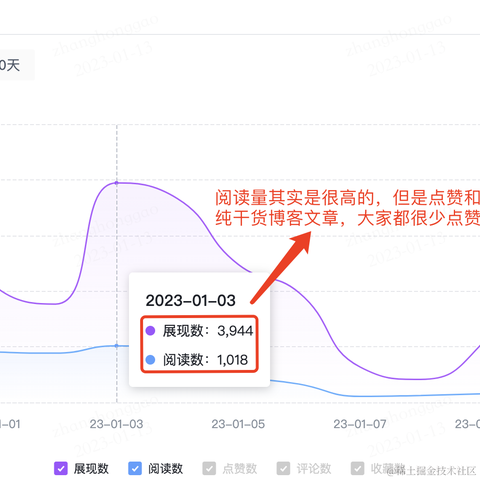Screen dimensions: 480x480
Task: Select the time range tab ending in 0天
Action: click(x=16, y=65)
